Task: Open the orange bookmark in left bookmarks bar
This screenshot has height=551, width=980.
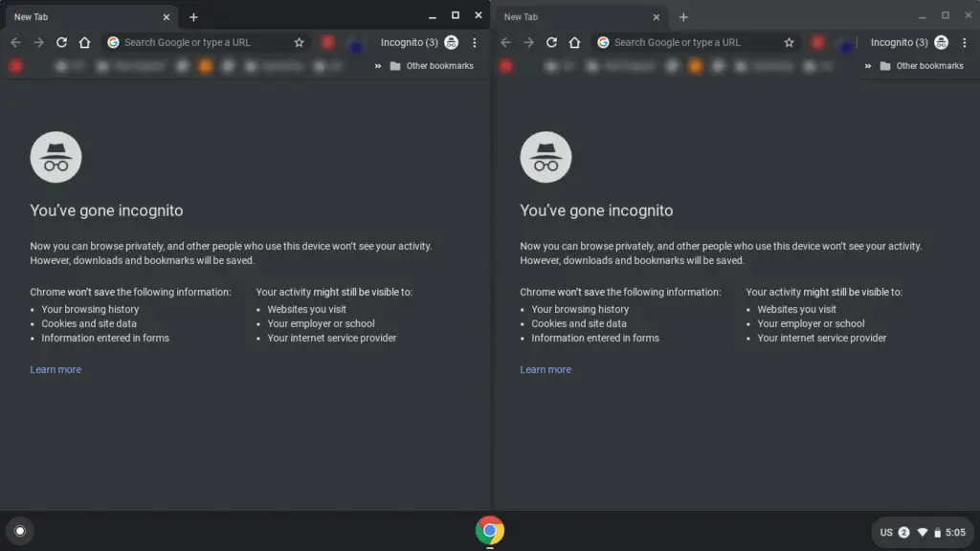Action: 205,66
